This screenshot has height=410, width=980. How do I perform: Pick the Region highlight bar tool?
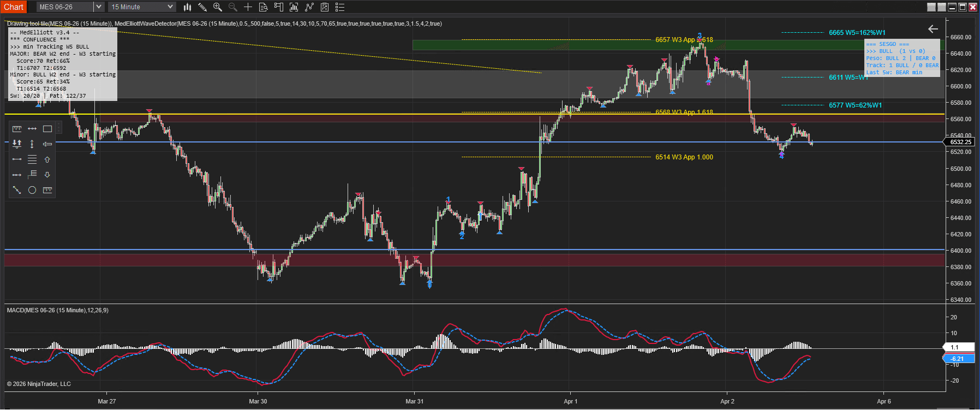pyautogui.click(x=47, y=144)
